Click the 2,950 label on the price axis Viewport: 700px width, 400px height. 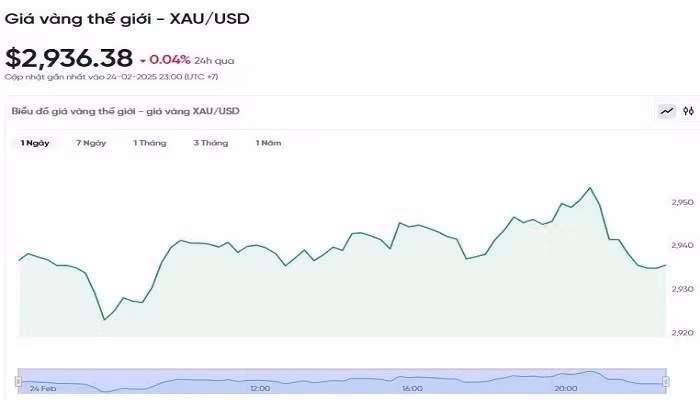click(x=682, y=202)
